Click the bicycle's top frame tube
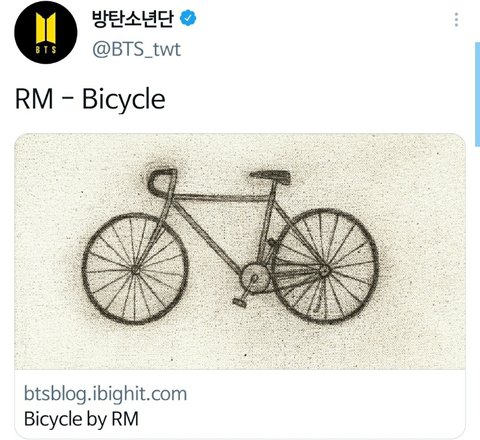The height and width of the screenshot is (440, 480). pyautogui.click(x=222, y=197)
